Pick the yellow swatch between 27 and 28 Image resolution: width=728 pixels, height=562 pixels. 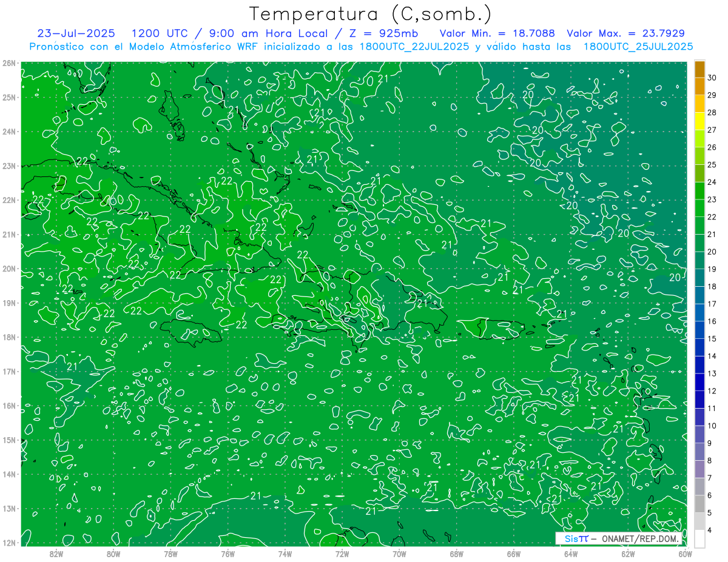[x=699, y=121]
